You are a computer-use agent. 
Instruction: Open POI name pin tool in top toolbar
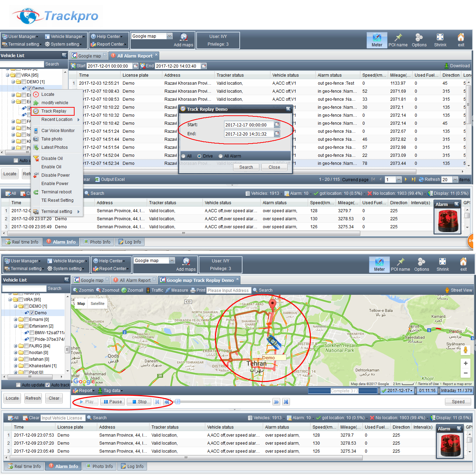tap(398, 38)
